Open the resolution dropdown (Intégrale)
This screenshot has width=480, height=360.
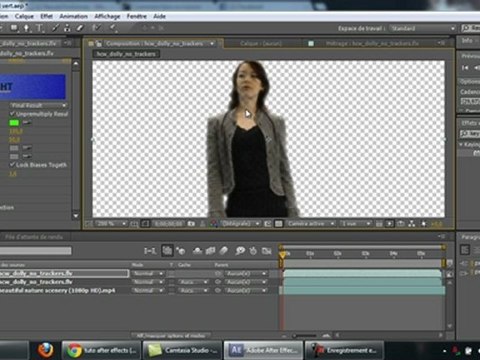click(x=240, y=224)
